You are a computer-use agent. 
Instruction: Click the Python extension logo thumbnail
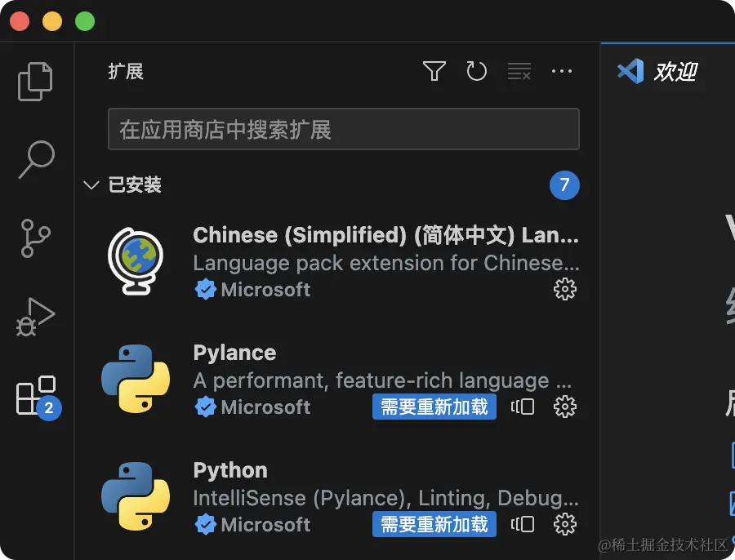136,496
